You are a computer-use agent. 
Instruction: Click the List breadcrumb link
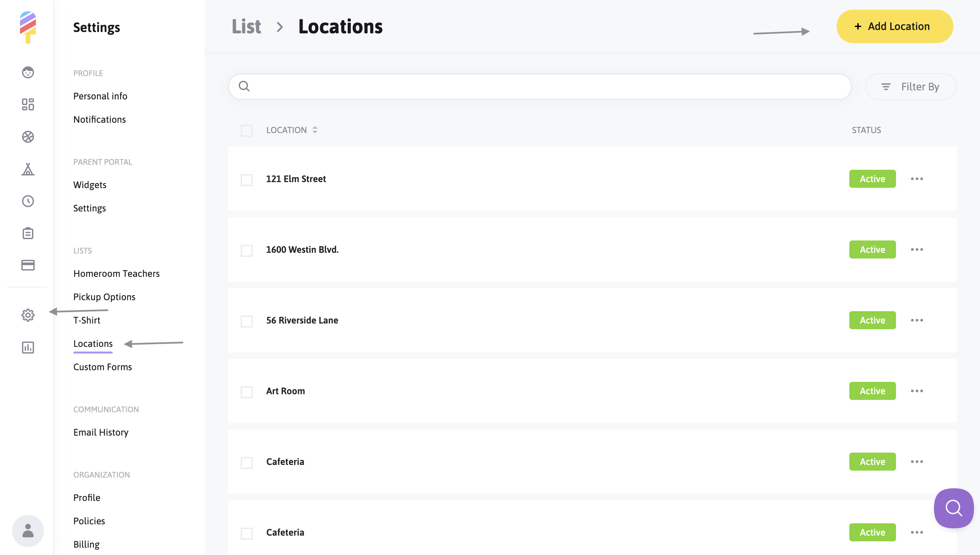tap(246, 27)
